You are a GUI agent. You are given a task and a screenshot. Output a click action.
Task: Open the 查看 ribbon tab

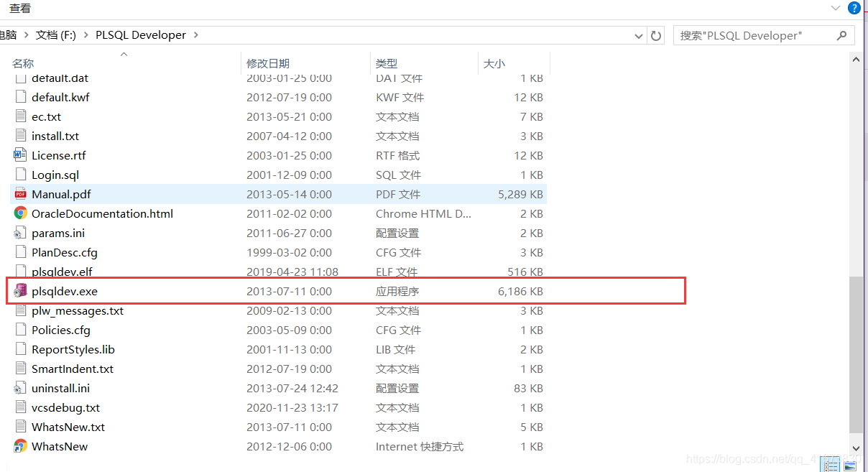click(x=20, y=8)
